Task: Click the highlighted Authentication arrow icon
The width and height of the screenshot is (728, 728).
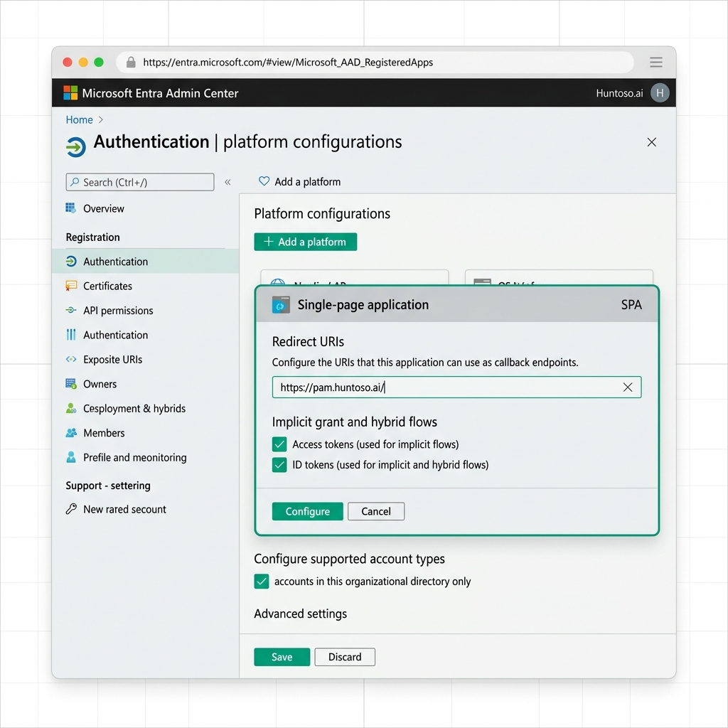Action: [x=71, y=262]
